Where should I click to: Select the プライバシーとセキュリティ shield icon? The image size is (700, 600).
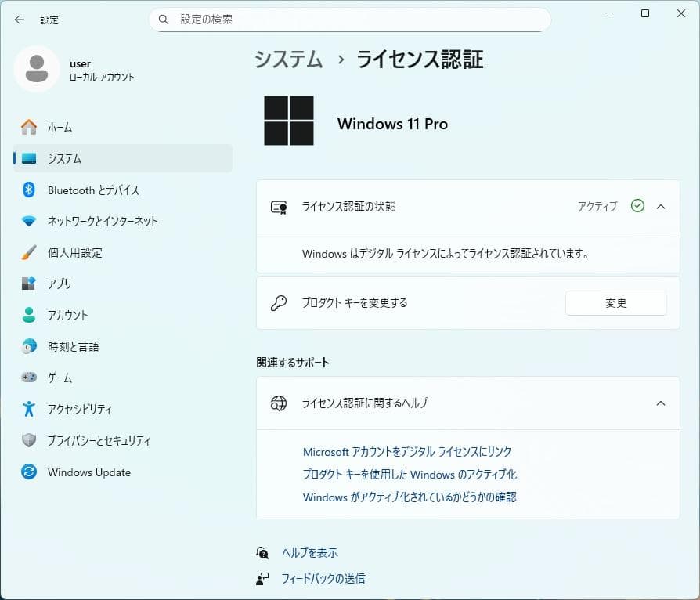26,440
